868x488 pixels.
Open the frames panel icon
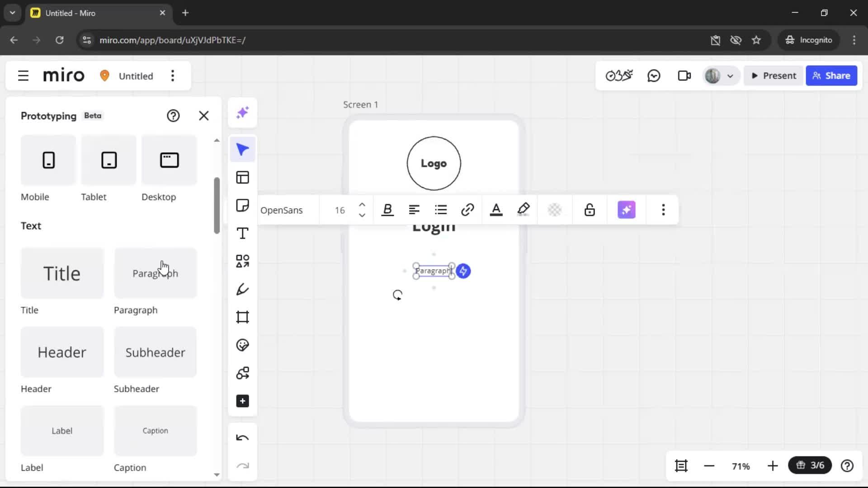point(681,466)
